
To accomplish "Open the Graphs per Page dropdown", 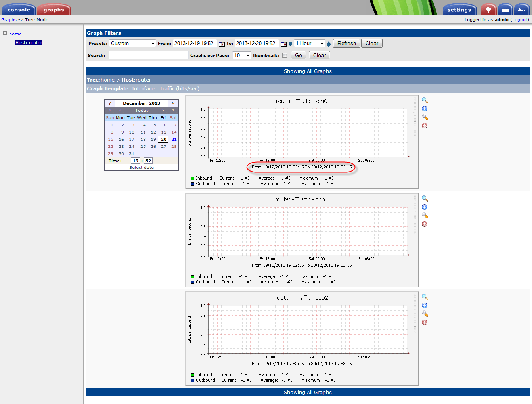I will click(x=242, y=56).
